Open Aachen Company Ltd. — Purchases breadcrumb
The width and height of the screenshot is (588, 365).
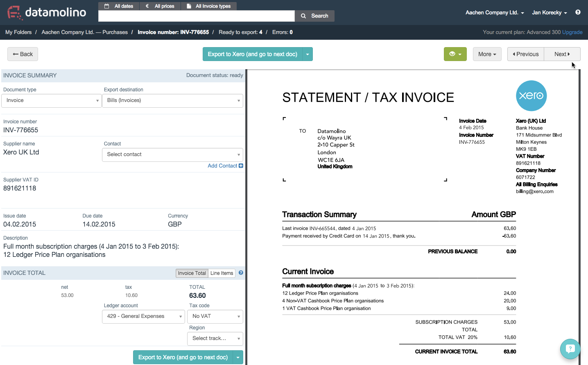pyautogui.click(x=85, y=32)
